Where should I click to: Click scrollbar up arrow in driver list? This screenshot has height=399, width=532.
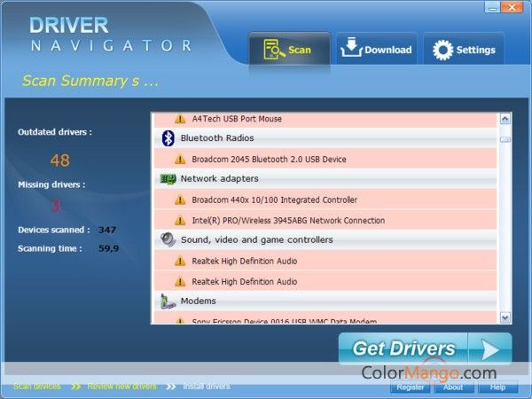tap(505, 118)
